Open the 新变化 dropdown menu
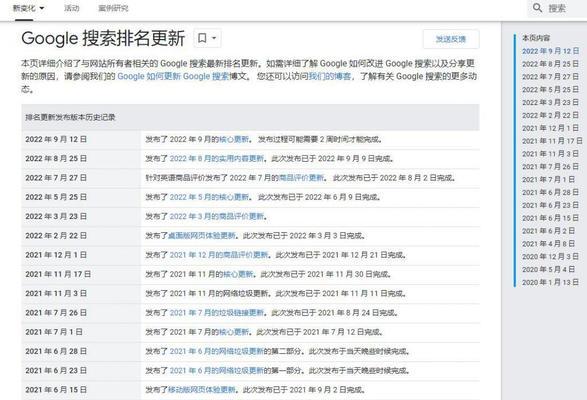Viewport: 587px width, 400px height. [28, 8]
